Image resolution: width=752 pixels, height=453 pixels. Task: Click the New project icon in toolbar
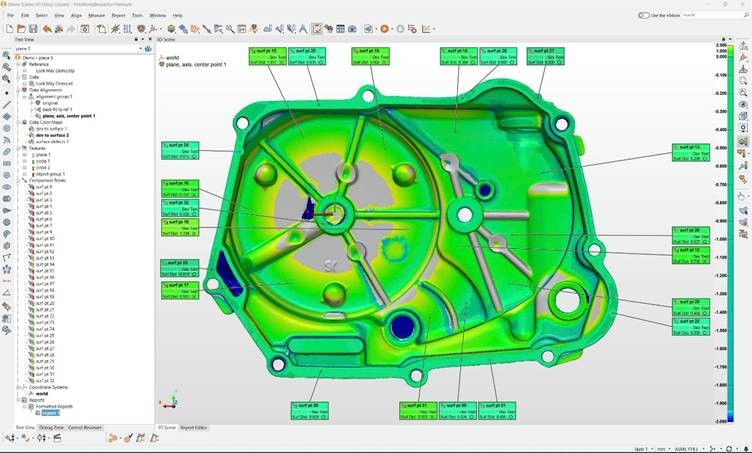(x=8, y=29)
